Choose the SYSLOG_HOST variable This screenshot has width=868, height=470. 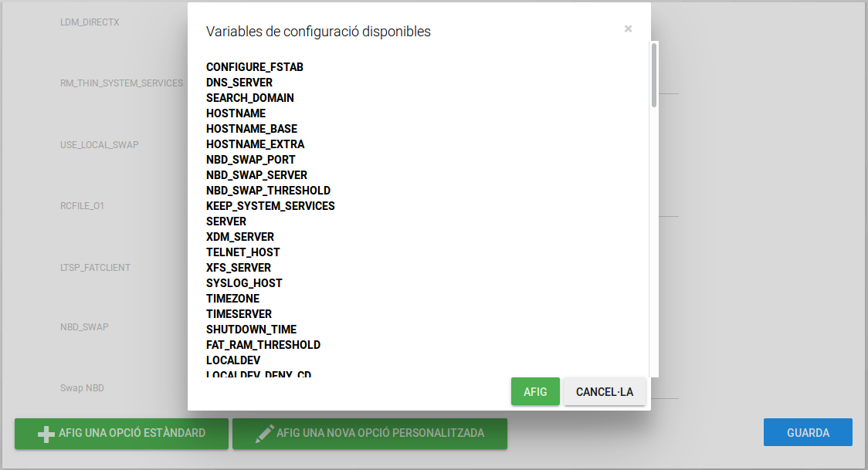(x=244, y=283)
